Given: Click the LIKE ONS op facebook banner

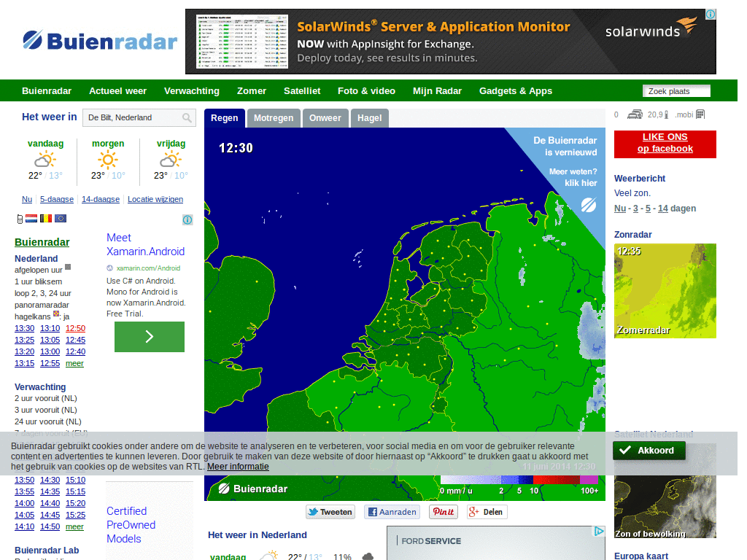Looking at the screenshot, I should (x=665, y=144).
